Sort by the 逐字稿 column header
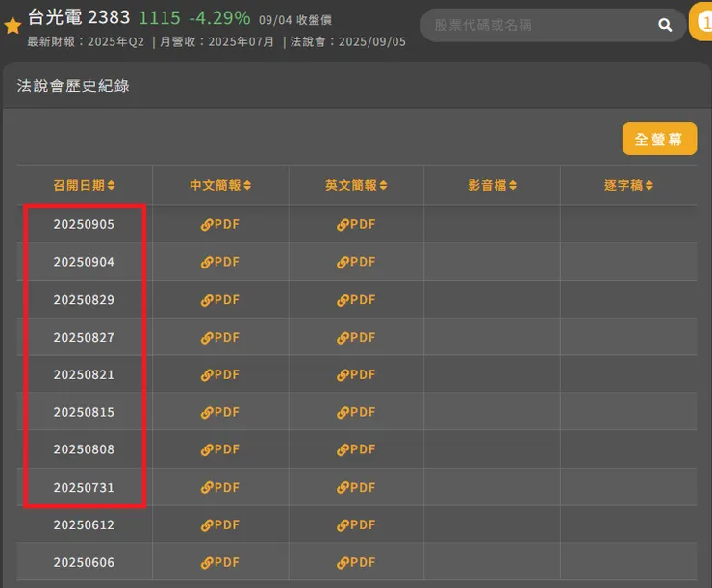The image size is (712, 588). pos(628,185)
